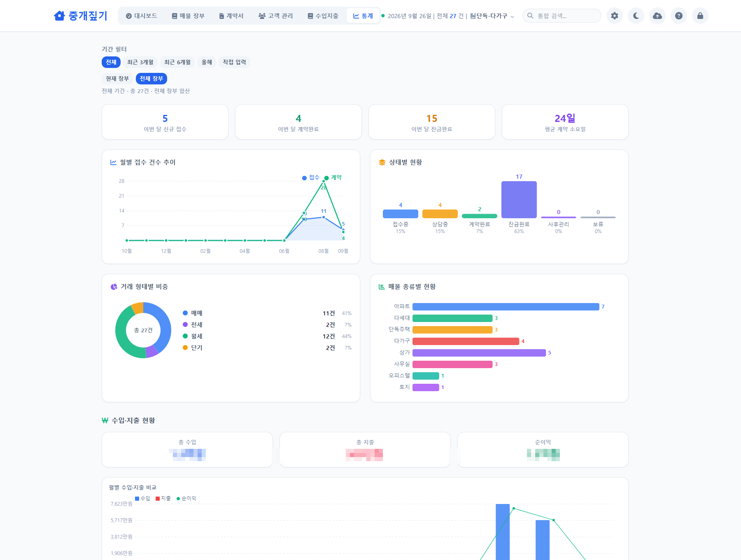The width and height of the screenshot is (741, 560).
Task: Toggle the 접수 legend in line chart
Action: click(x=311, y=177)
